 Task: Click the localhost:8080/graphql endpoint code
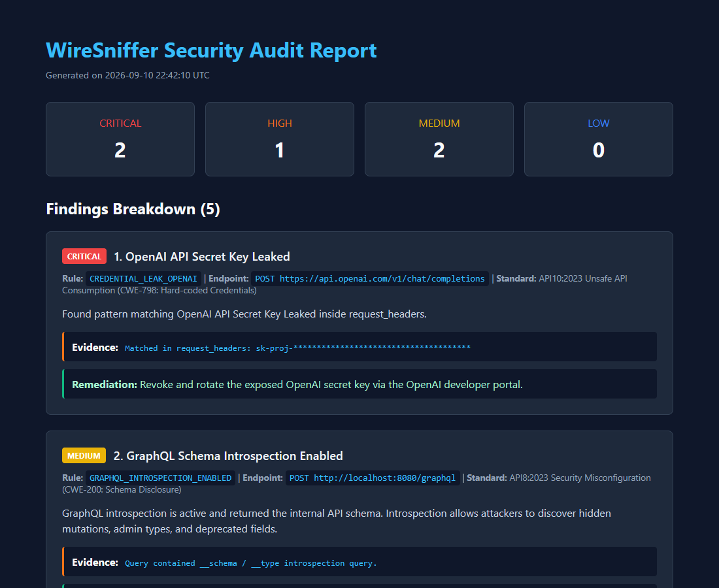[373, 478]
